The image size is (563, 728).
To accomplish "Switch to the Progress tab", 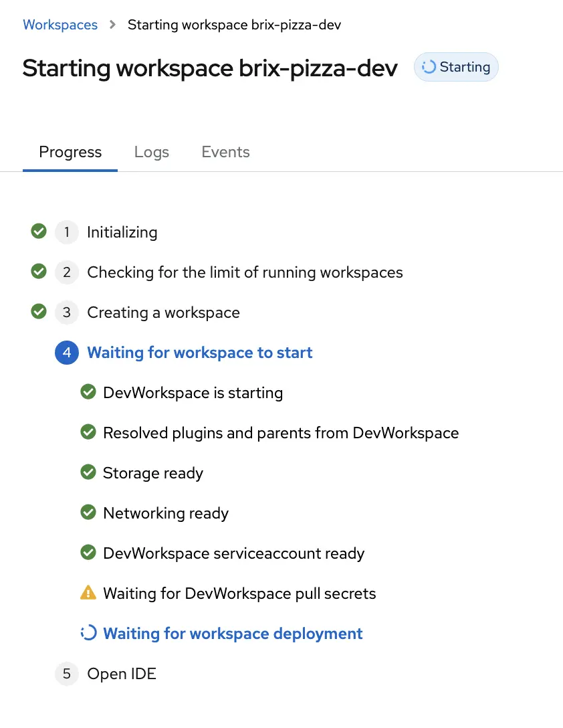I will 70,153.
